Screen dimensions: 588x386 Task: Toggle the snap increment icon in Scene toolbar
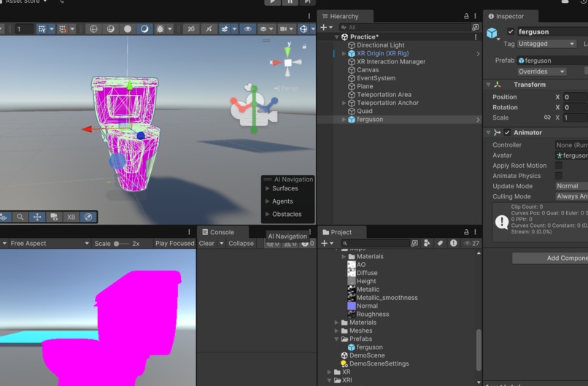(63, 29)
